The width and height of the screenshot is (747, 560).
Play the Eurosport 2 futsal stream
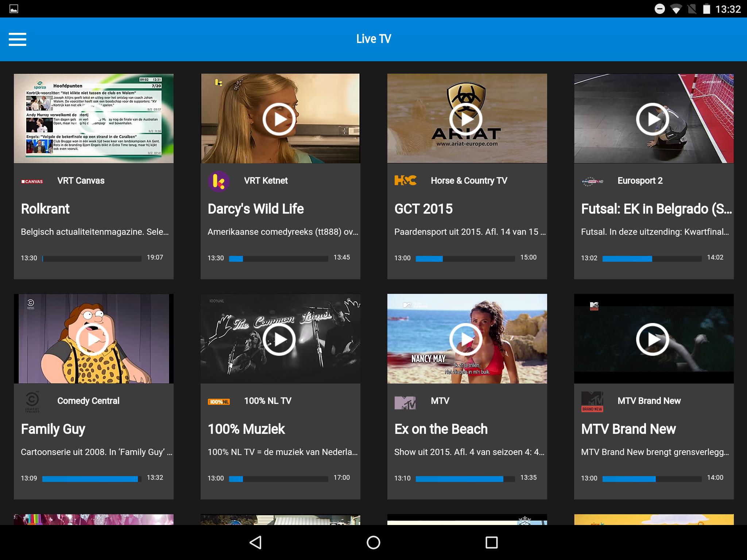coord(653,119)
